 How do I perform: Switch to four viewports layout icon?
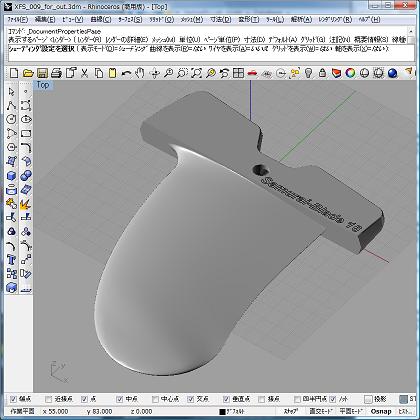click(x=239, y=73)
